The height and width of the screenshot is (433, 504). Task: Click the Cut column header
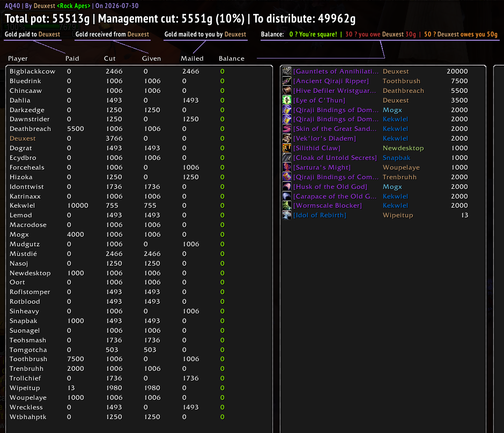pos(109,58)
